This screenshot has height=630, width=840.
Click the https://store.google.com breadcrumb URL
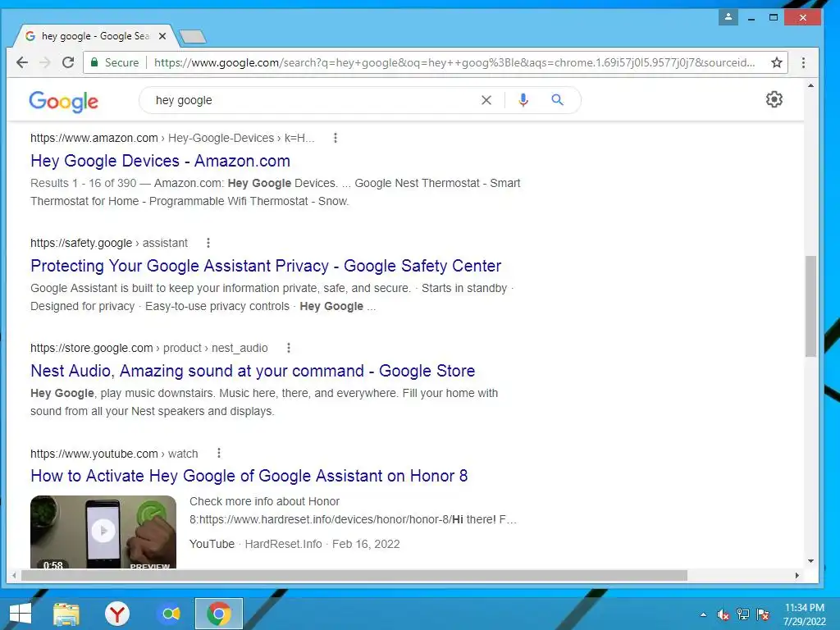coord(92,348)
